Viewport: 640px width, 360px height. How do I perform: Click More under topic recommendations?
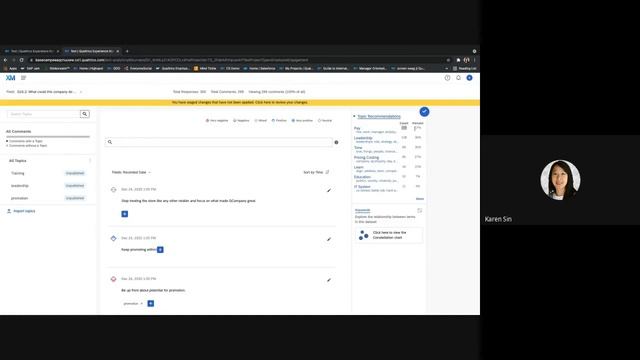coord(420,199)
